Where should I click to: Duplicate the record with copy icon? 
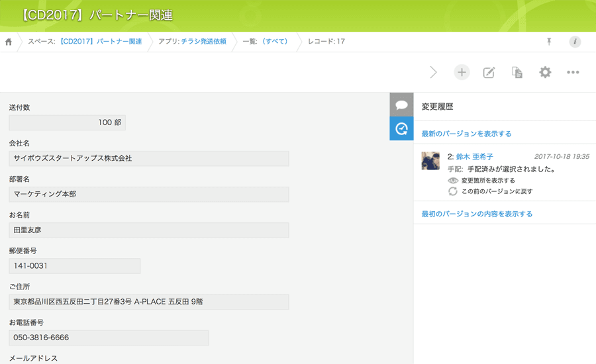click(x=517, y=72)
